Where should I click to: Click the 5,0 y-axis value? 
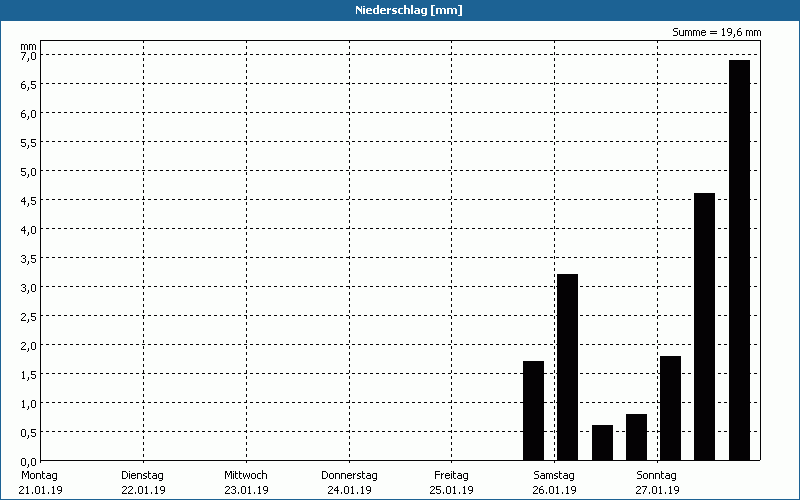pos(29,172)
